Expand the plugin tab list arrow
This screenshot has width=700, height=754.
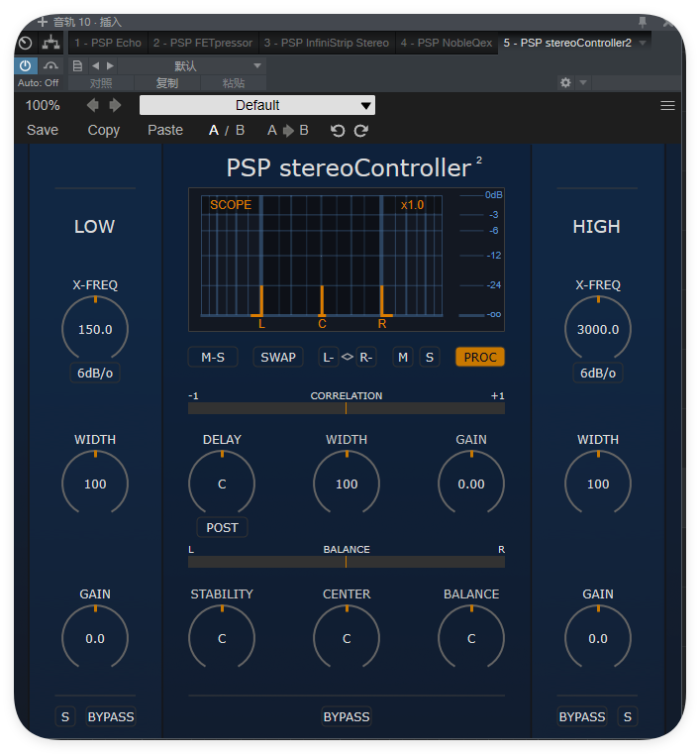click(643, 43)
